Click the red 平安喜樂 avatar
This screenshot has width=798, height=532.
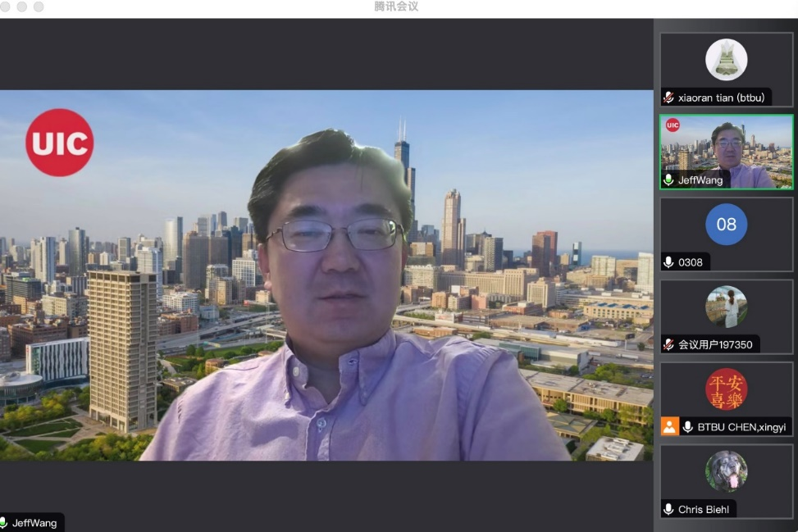(726, 389)
